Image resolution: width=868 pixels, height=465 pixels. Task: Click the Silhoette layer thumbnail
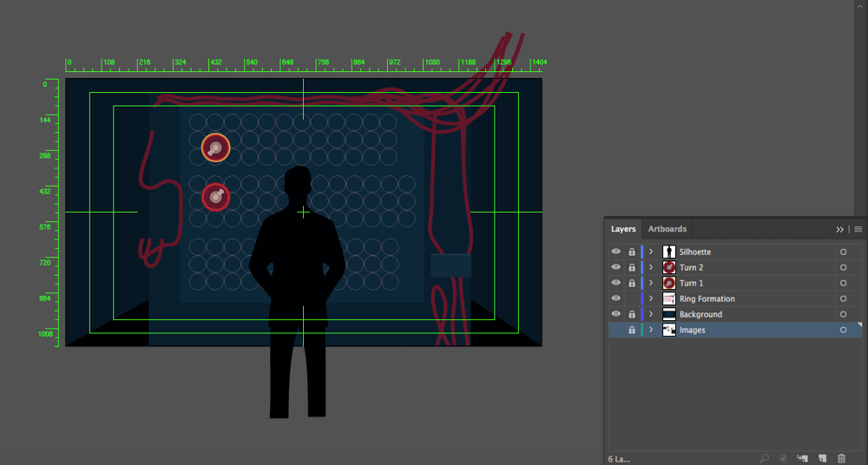tap(668, 252)
